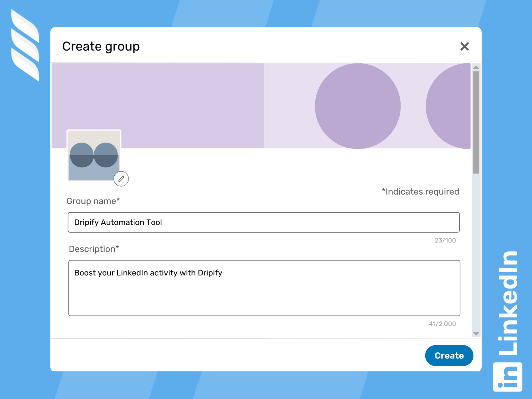Click the Group name* field label

click(x=93, y=201)
